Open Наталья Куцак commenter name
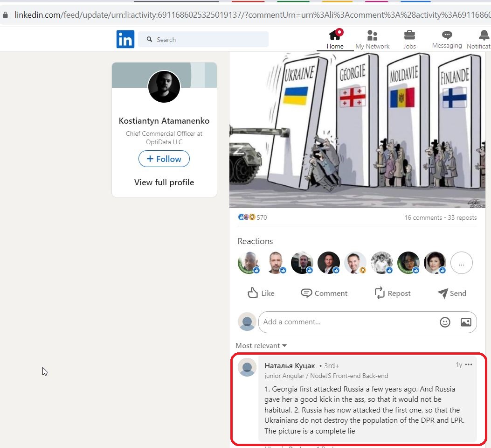This screenshot has height=448, width=491. pyautogui.click(x=290, y=365)
